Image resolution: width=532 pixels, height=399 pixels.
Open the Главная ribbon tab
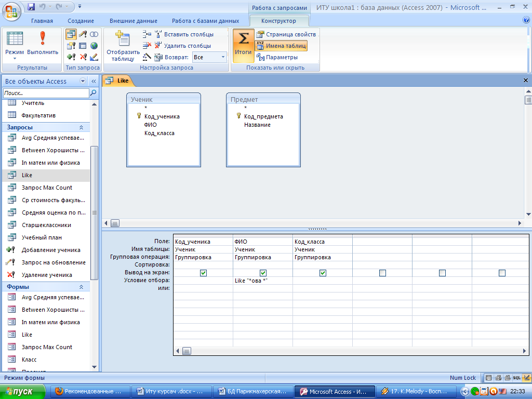point(42,21)
